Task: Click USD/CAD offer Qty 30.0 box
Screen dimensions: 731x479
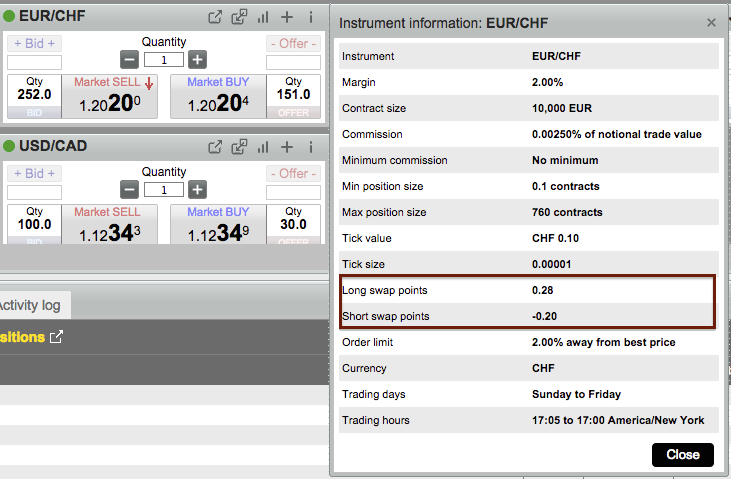Action: coord(294,224)
